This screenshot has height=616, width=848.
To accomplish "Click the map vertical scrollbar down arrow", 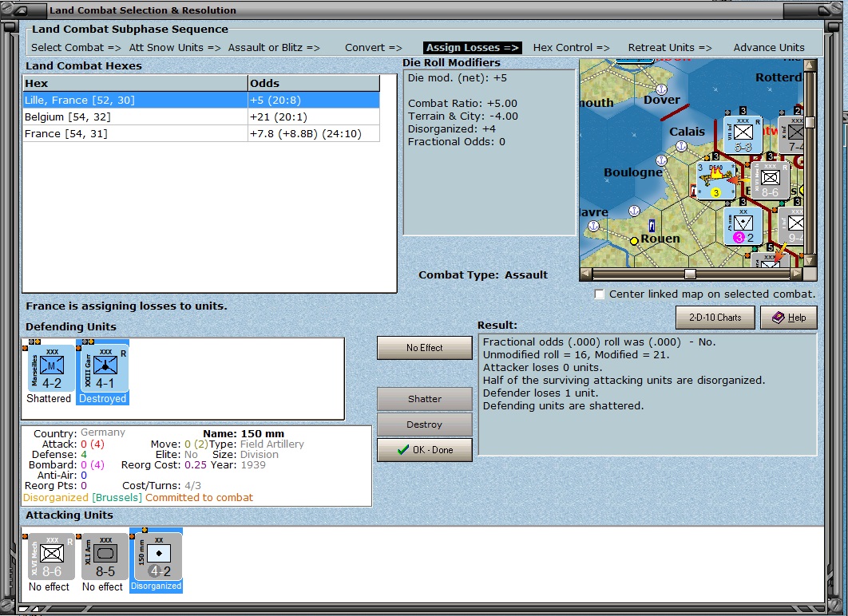I will [x=810, y=260].
